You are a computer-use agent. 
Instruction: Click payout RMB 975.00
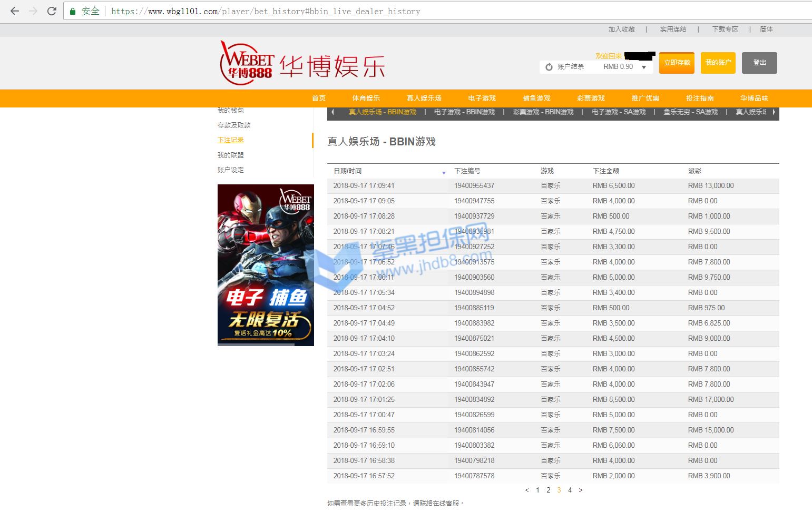(x=707, y=308)
